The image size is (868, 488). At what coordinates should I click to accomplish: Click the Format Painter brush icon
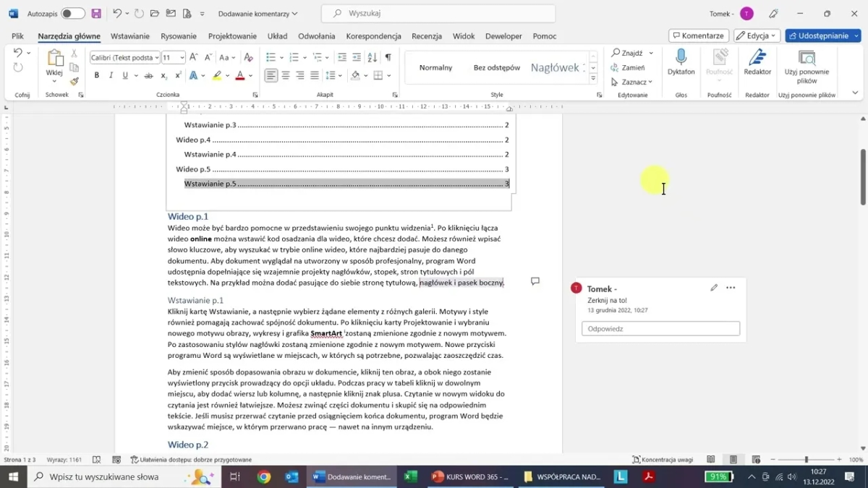[x=74, y=82]
